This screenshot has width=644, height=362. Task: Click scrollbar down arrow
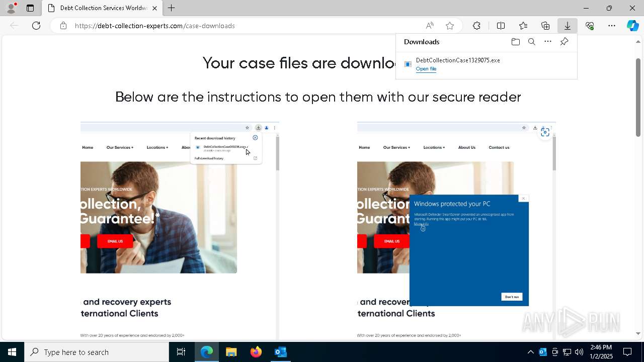[638, 333]
